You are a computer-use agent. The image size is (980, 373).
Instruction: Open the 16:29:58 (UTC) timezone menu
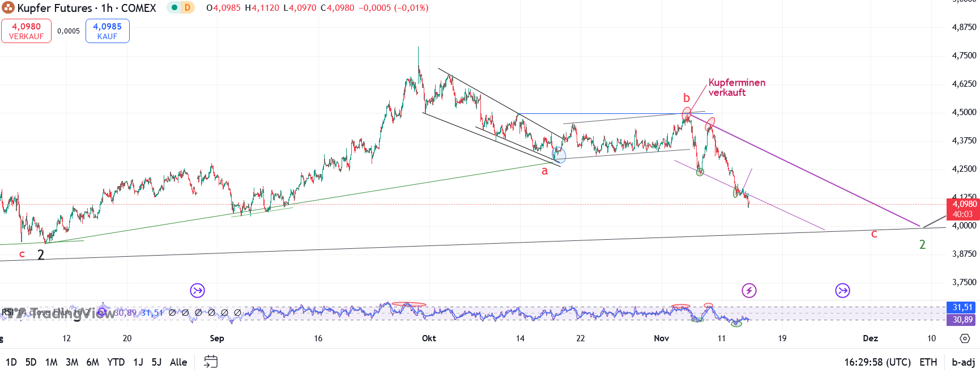click(877, 362)
